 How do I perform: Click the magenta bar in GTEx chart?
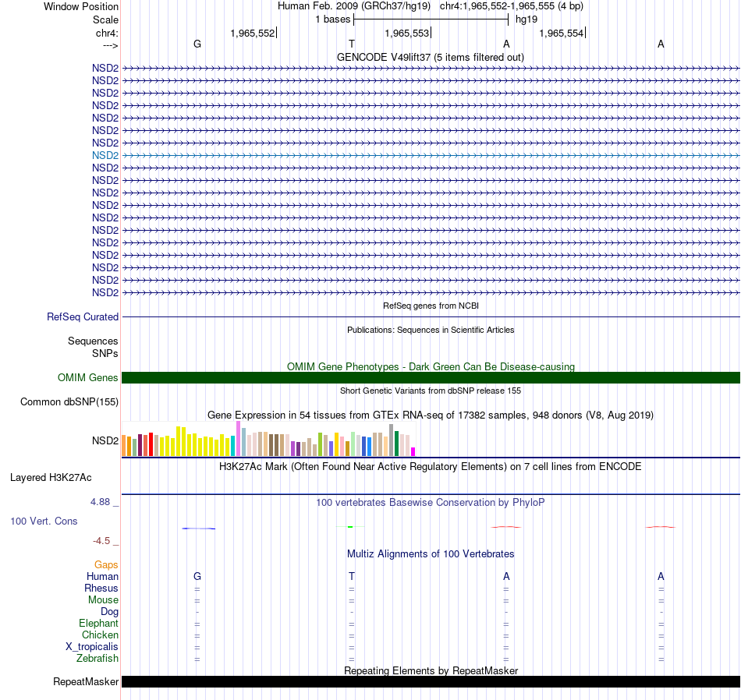[x=413, y=451]
